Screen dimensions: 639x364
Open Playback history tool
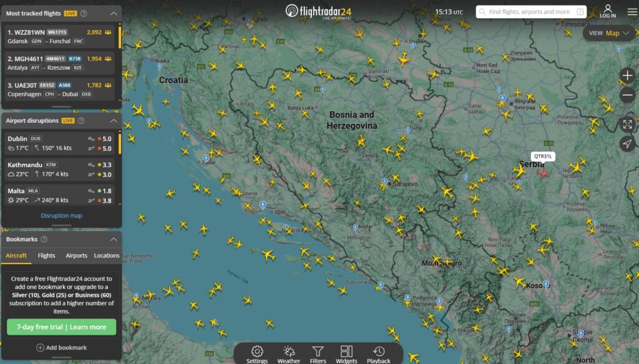(378, 353)
